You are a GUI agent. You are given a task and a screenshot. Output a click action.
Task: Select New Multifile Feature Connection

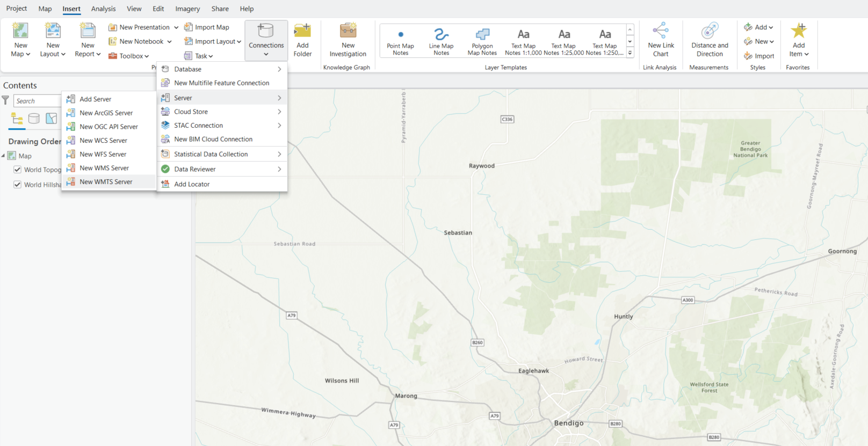point(222,83)
